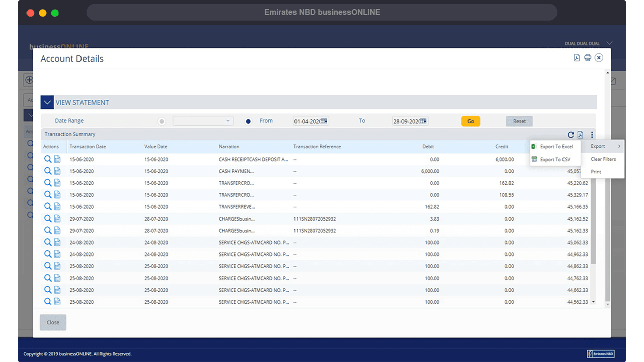
Task: Select the From/To date radio button
Action: click(248, 121)
